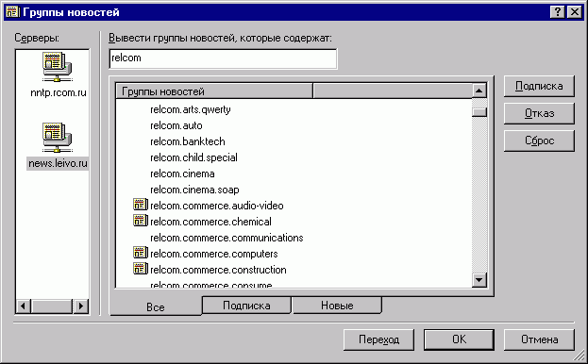Select relcom.cinema.soap newsgroup

(x=194, y=190)
